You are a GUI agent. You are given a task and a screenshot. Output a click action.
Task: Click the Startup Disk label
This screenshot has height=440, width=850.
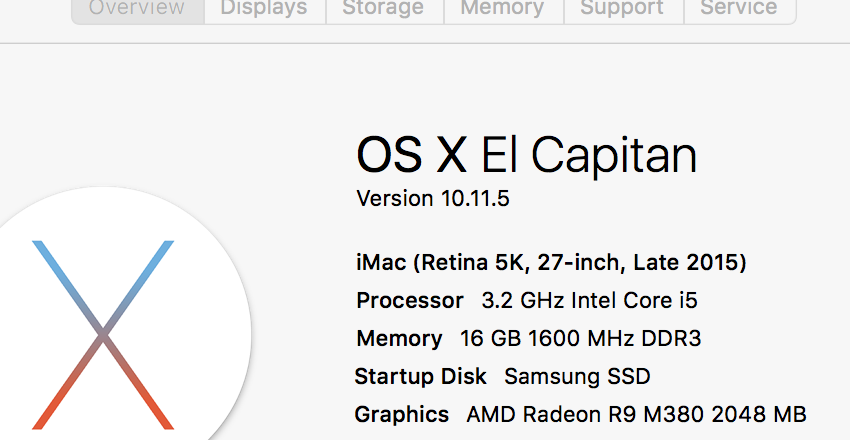420,376
